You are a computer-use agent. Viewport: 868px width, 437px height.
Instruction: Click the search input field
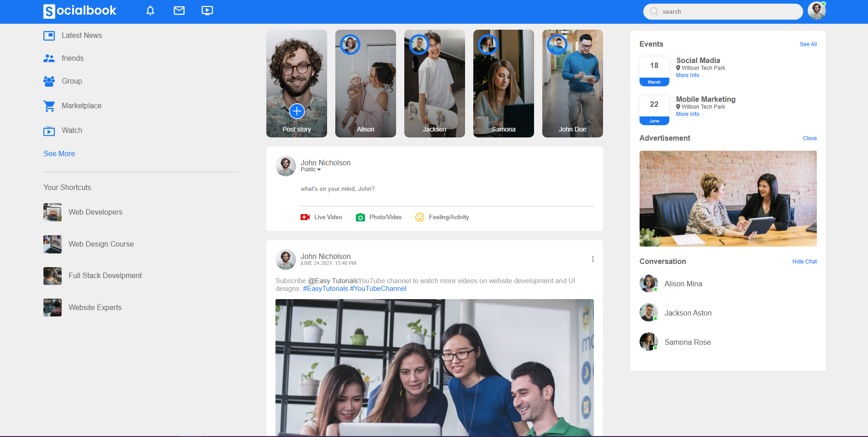[726, 12]
